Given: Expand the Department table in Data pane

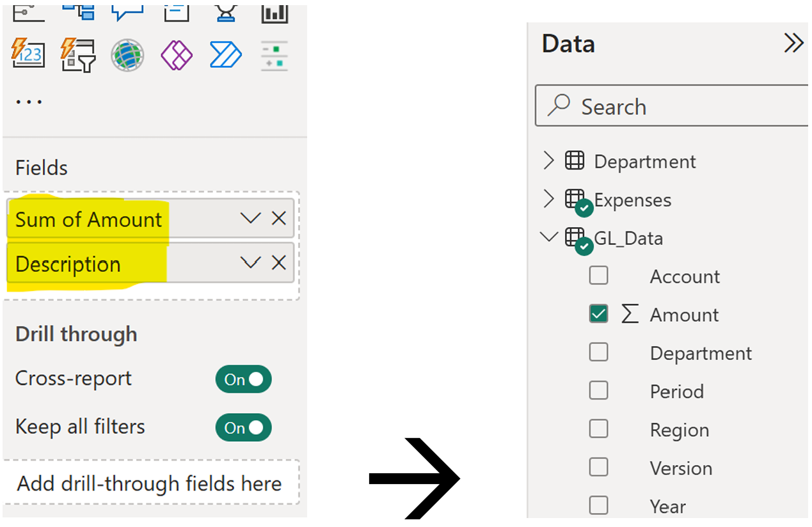Looking at the screenshot, I should (548, 161).
